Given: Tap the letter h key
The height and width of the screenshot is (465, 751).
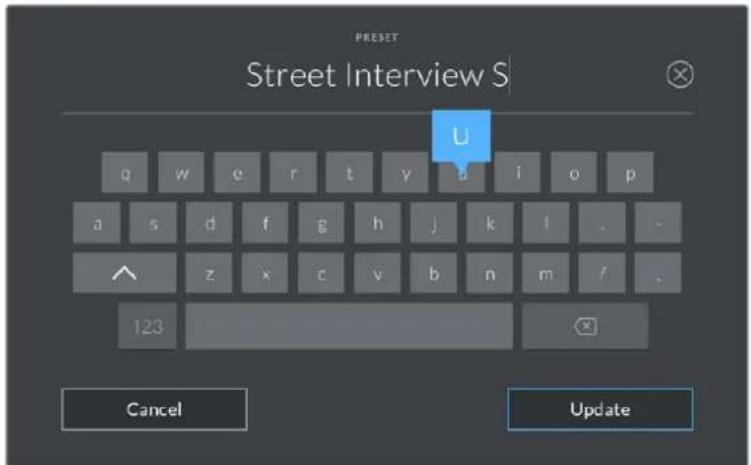Looking at the screenshot, I should (x=377, y=223).
